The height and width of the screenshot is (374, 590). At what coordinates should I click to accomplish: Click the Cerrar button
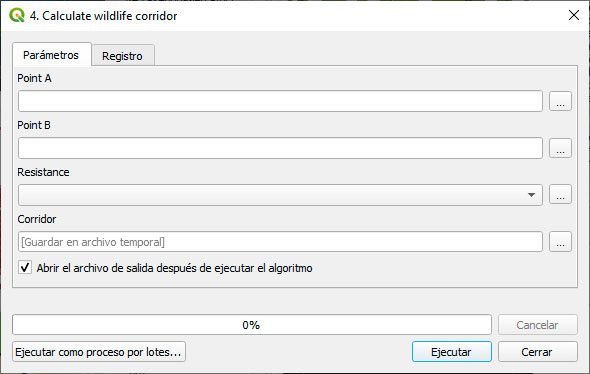538,352
